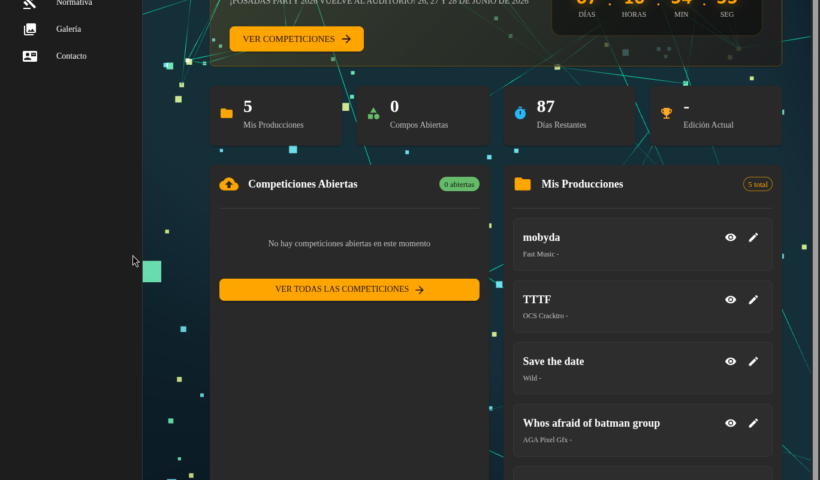Click the 5 total badge
This screenshot has width=820, height=480.
757,184
